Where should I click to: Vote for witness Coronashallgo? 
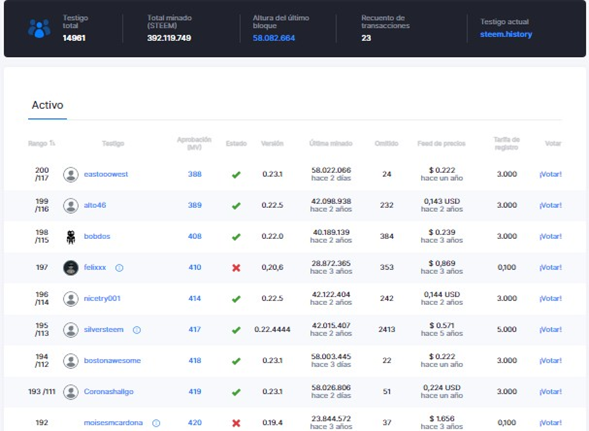[550, 392]
